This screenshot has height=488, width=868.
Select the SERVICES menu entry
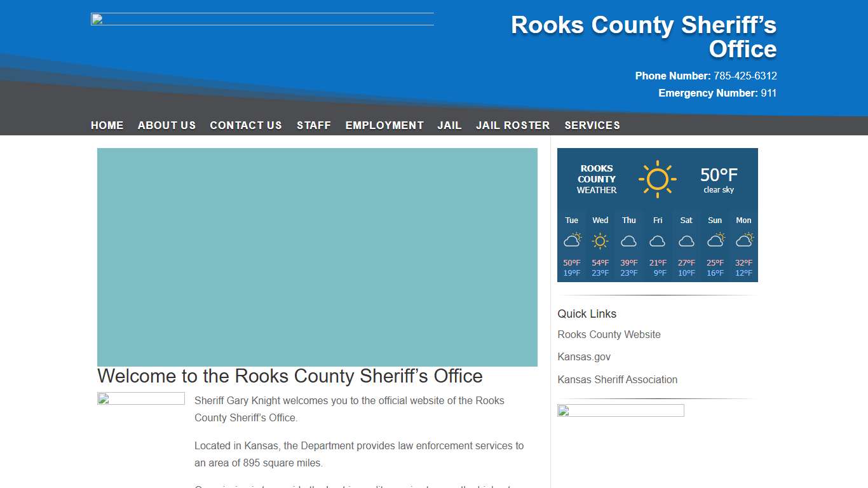tap(592, 125)
